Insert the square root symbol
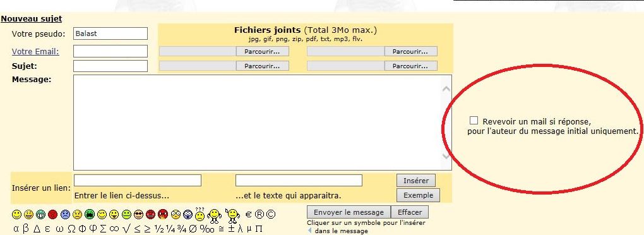The width and height of the screenshot is (644, 235). point(126,229)
